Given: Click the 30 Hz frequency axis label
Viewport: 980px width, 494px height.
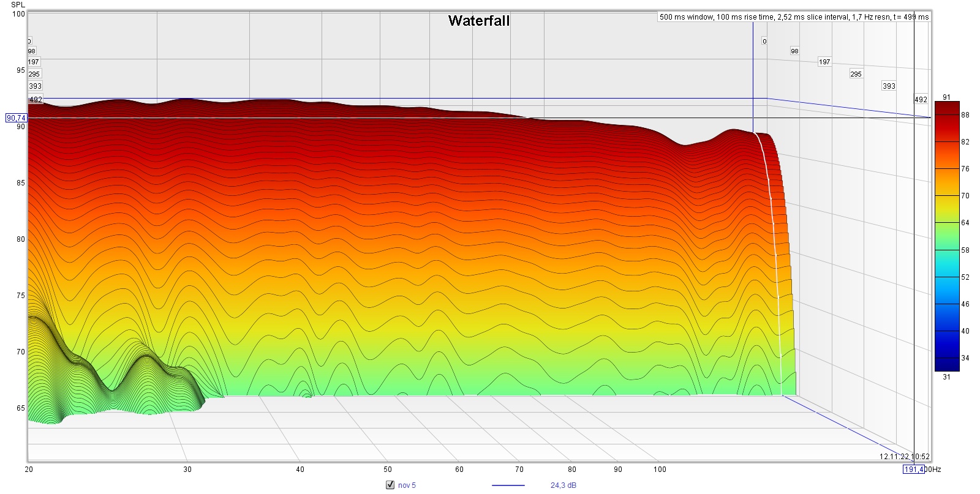Looking at the screenshot, I should pyautogui.click(x=187, y=470).
